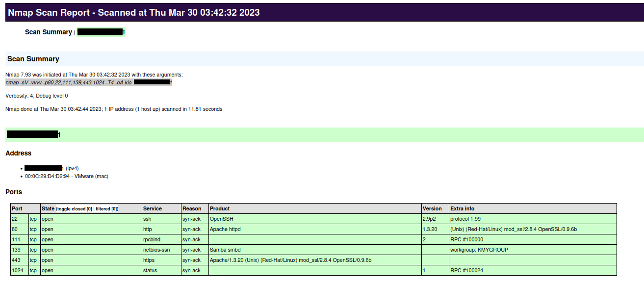Toggle filtered ports in State header
This screenshot has height=284, width=644.
106,209
